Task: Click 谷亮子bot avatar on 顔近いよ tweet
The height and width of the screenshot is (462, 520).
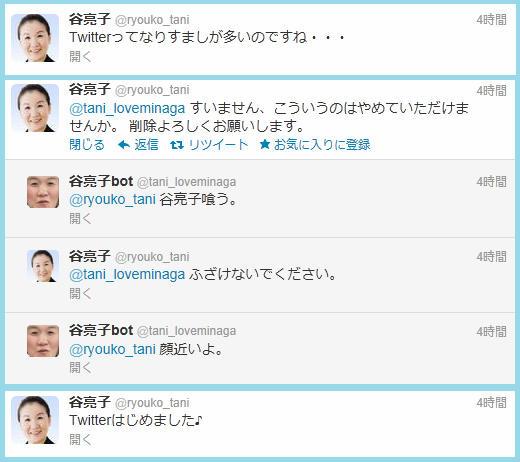Action: [x=43, y=341]
